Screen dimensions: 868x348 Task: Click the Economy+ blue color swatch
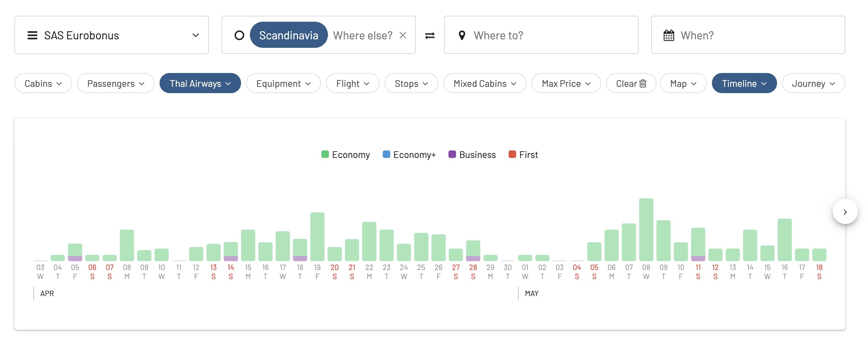tap(386, 154)
